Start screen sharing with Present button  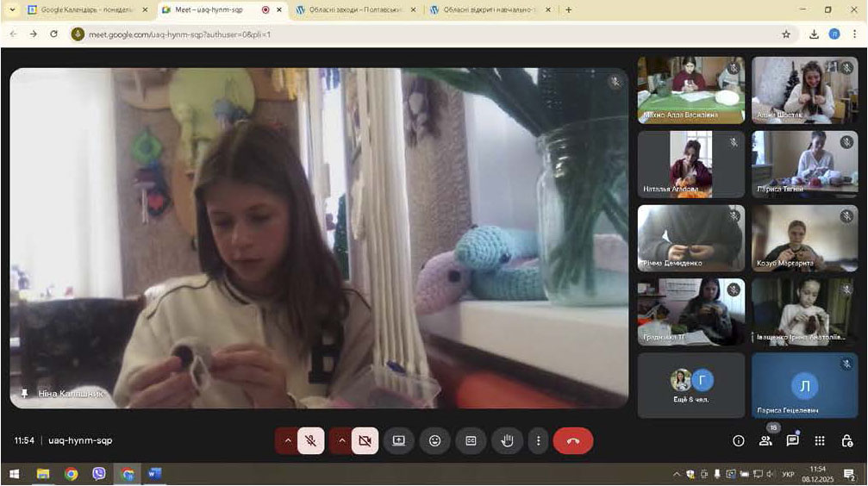(x=398, y=440)
